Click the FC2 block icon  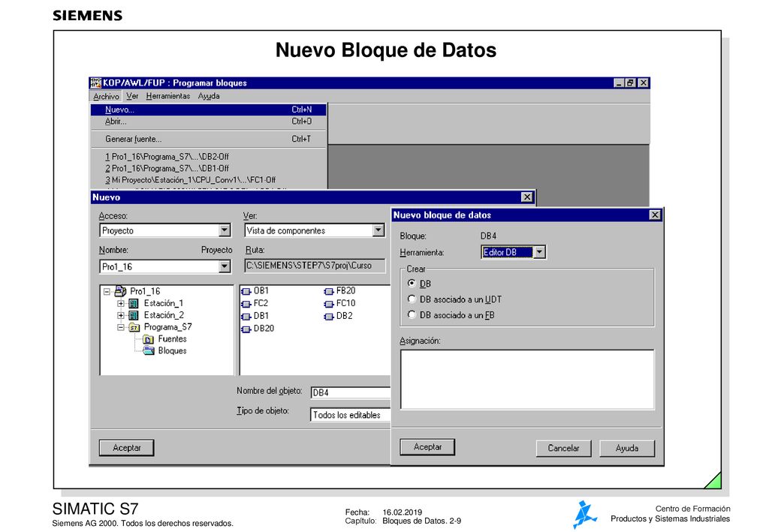click(246, 304)
